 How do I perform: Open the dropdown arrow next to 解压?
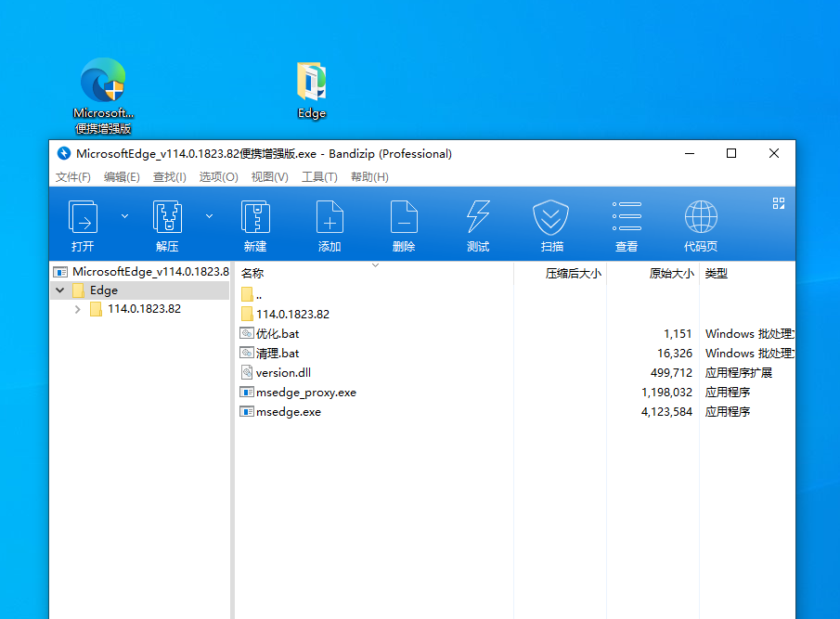210,216
